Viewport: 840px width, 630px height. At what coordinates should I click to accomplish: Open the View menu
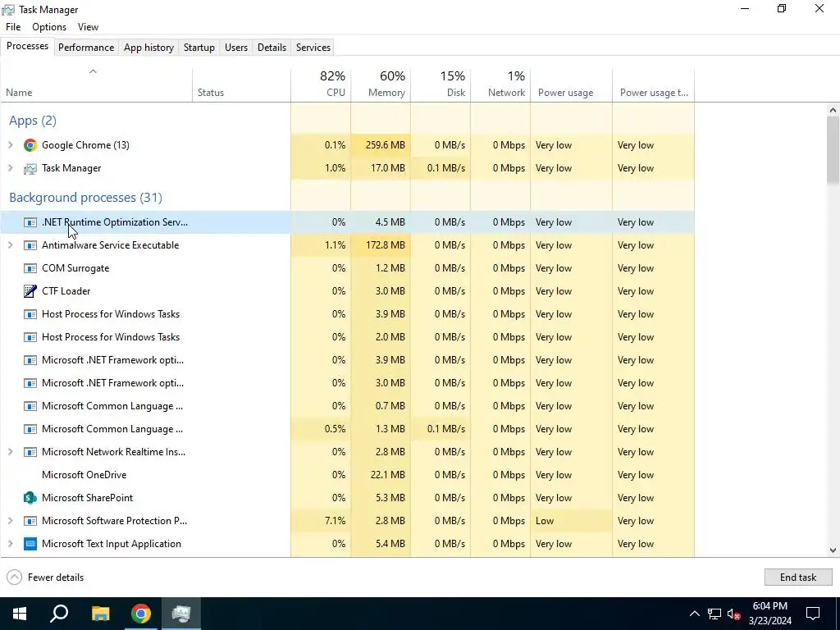[x=88, y=27]
